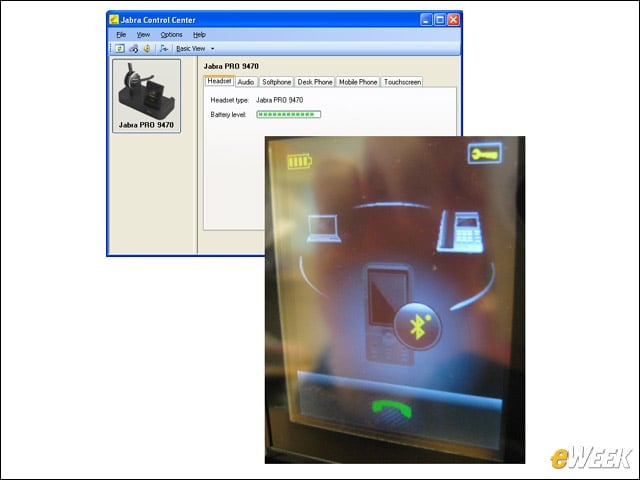The height and width of the screenshot is (480, 640).
Task: Tap the desk phone icon on touchscreen
Action: (x=460, y=232)
